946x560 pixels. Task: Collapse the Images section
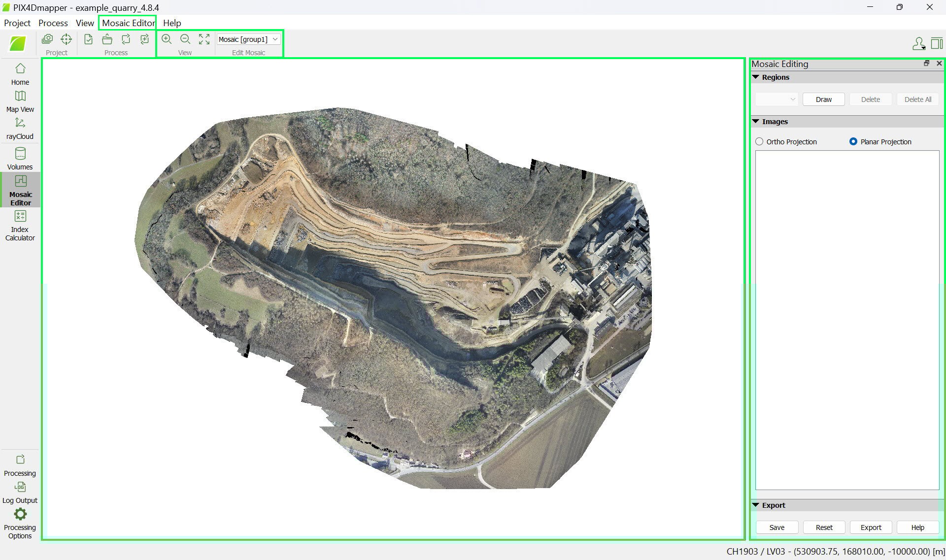[755, 121]
